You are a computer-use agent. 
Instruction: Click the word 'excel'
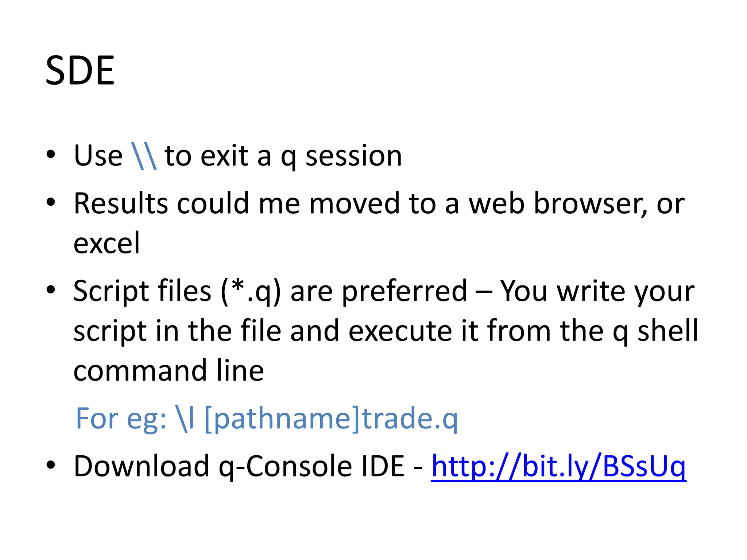coord(107,243)
